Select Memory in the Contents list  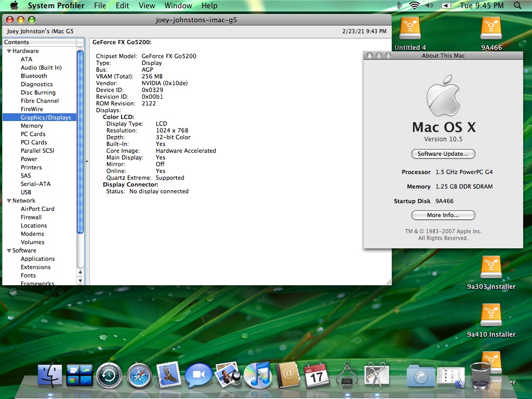tap(32, 126)
